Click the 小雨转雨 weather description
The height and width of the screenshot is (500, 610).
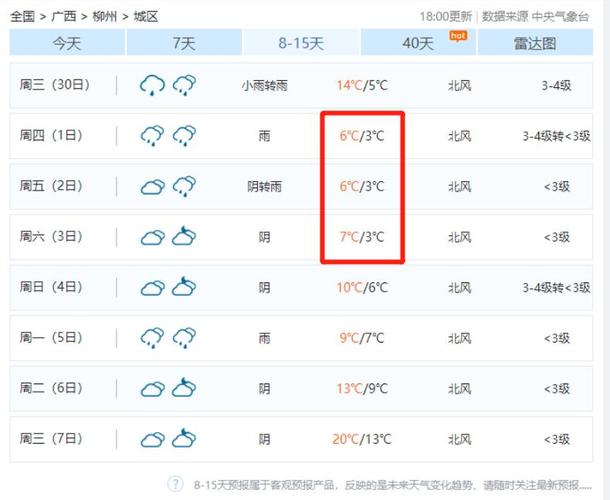265,85
